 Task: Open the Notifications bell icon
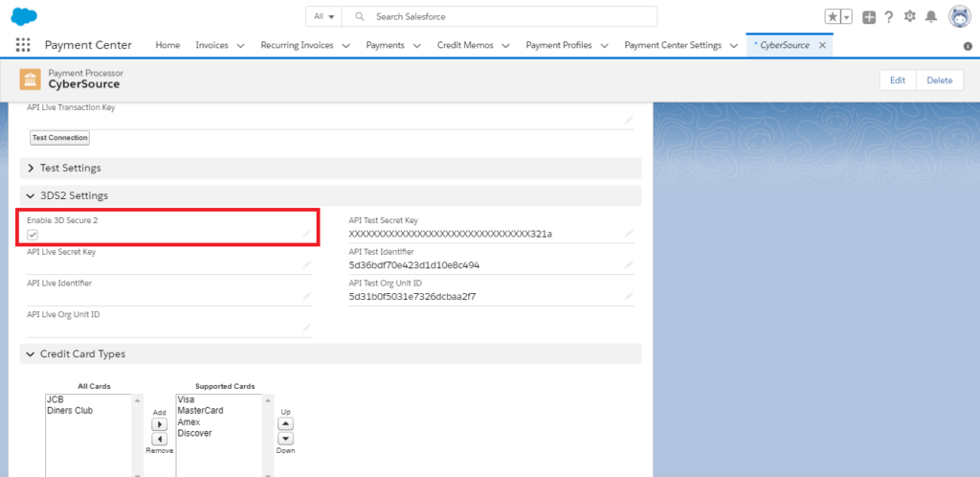[931, 17]
